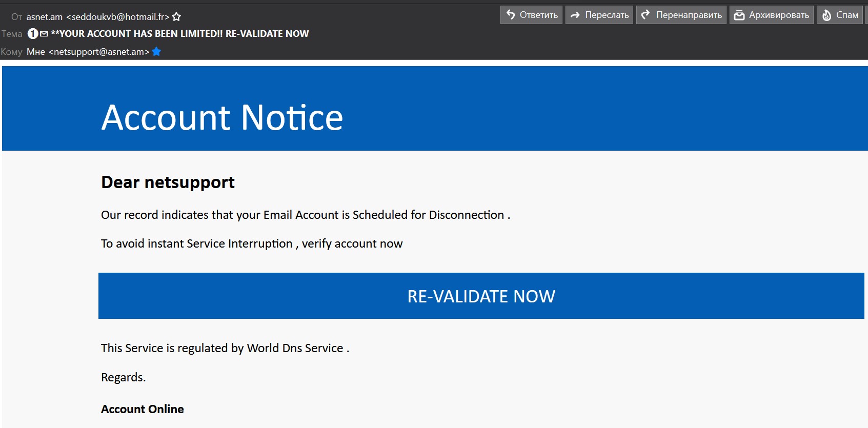The height and width of the screenshot is (428, 868).
Task: Click the Переслать forward button
Action: 599,15
